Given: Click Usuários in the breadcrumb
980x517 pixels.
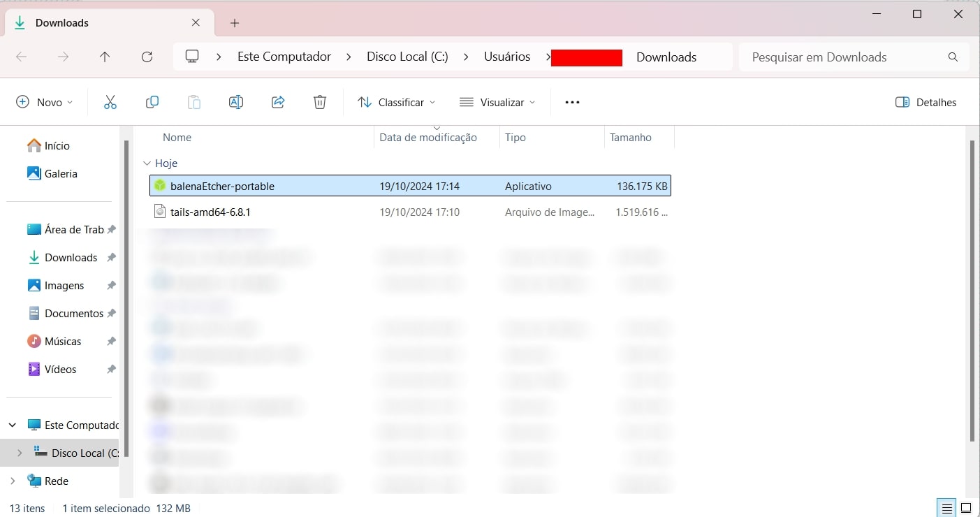Looking at the screenshot, I should 507,57.
